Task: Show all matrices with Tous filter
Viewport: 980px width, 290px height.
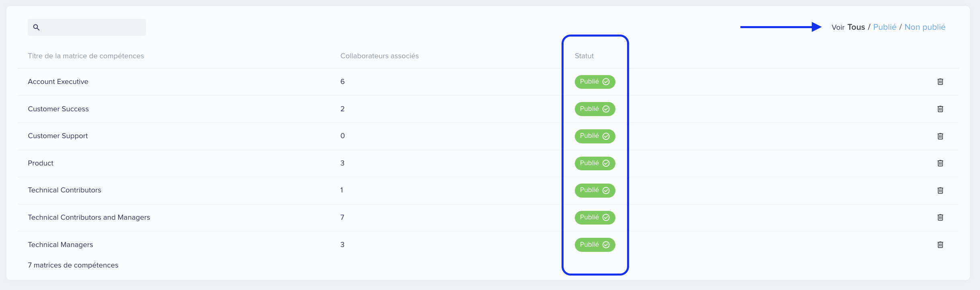Action: [x=856, y=27]
